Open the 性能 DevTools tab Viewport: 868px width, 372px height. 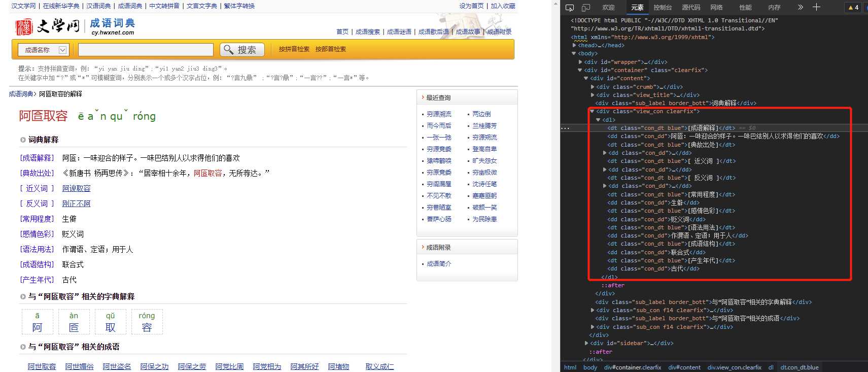pos(745,8)
